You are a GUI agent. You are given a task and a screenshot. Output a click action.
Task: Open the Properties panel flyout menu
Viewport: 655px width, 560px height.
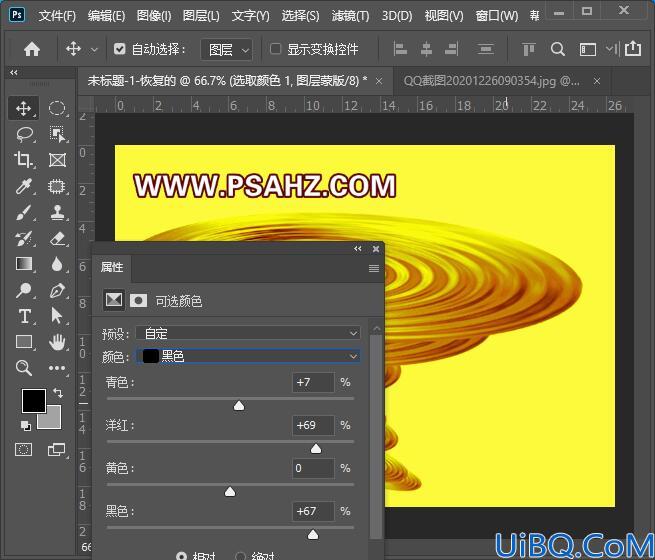[x=374, y=269]
